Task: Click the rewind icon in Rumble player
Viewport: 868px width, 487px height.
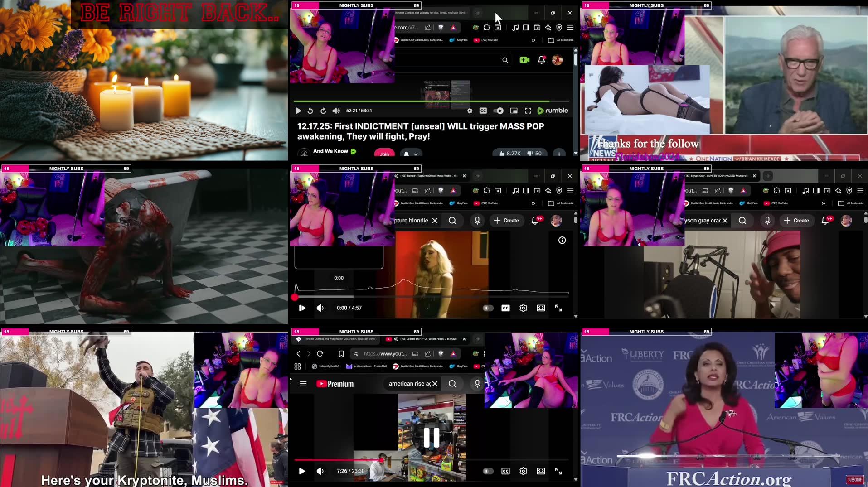Action: click(310, 111)
